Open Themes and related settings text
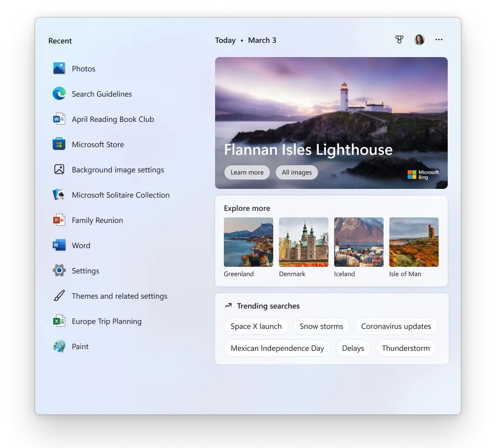 pos(120,296)
